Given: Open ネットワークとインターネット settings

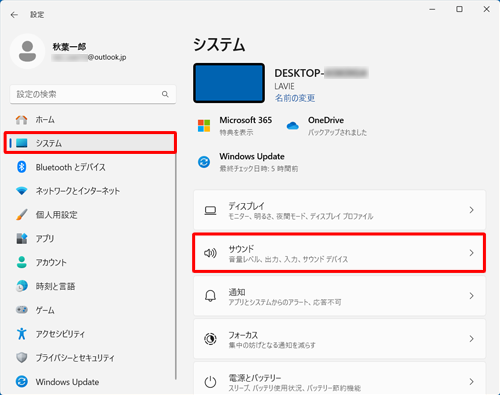Looking at the screenshot, I should click(90, 191).
